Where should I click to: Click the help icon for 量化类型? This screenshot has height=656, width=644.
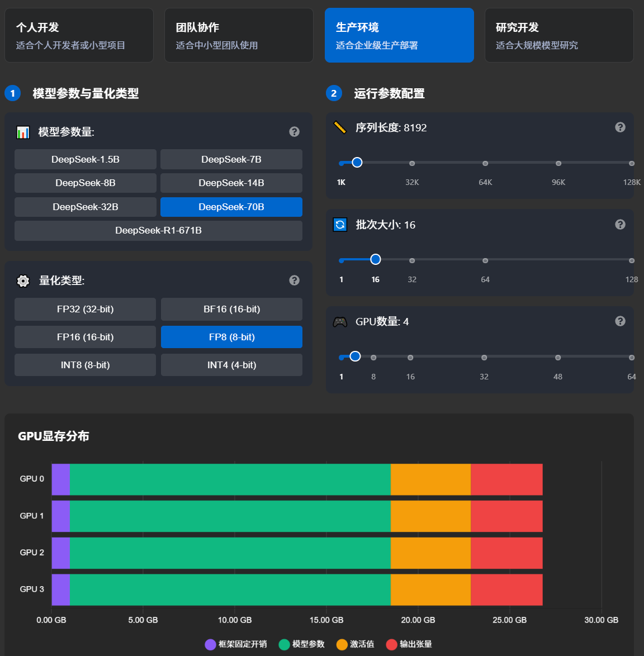(x=294, y=281)
